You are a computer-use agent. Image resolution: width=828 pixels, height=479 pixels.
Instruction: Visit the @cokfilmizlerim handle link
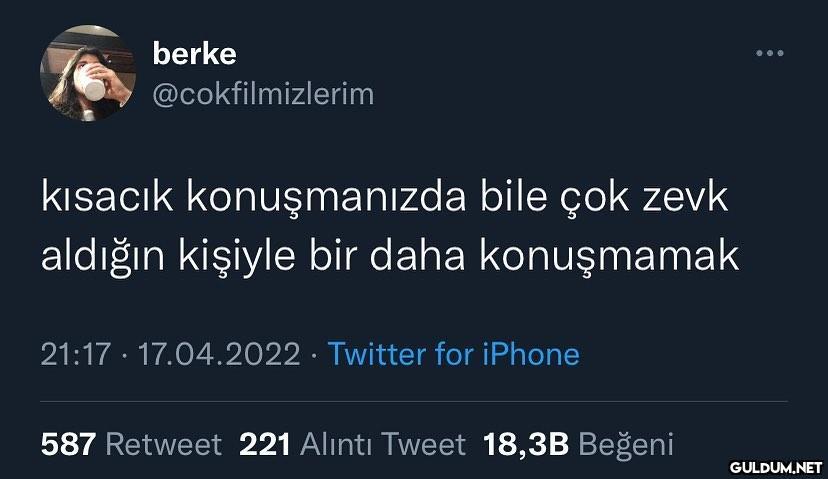click(x=263, y=94)
